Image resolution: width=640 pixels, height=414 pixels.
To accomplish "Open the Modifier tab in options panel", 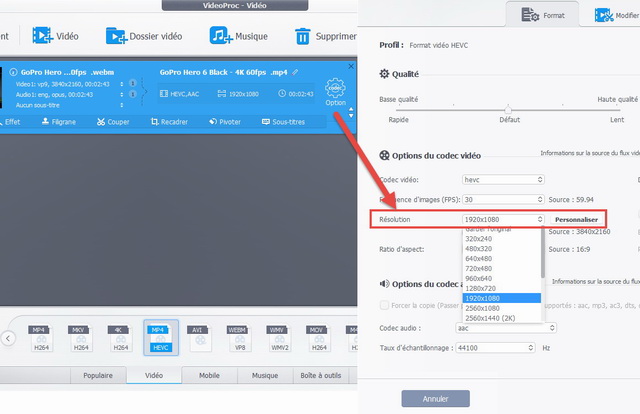I will click(x=616, y=15).
